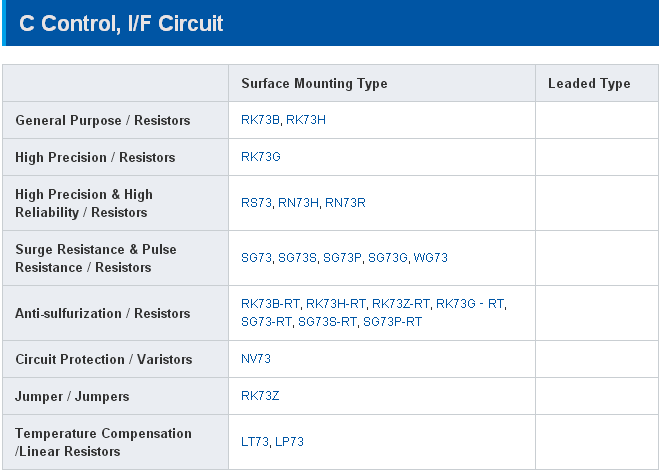Open the RS73 resistor link
This screenshot has width=662, height=474.
(x=256, y=203)
